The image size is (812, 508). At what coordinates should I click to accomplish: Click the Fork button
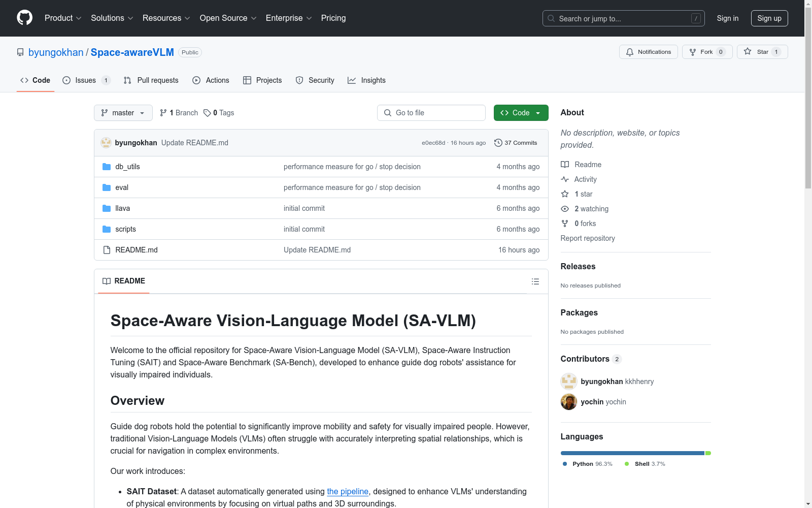click(x=707, y=52)
